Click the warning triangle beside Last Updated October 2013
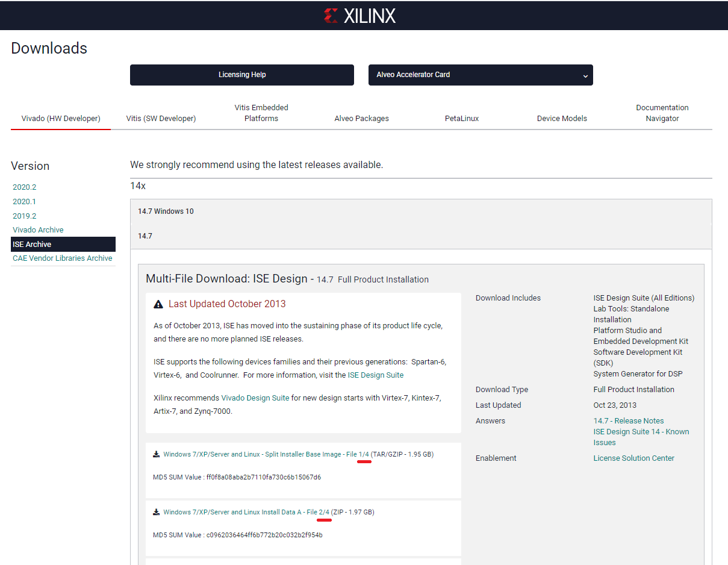 [158, 304]
